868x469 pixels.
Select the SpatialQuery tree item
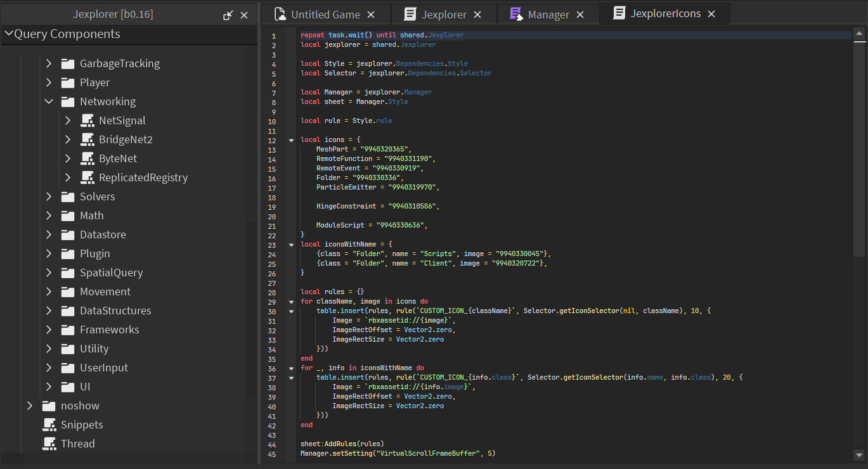(x=111, y=273)
